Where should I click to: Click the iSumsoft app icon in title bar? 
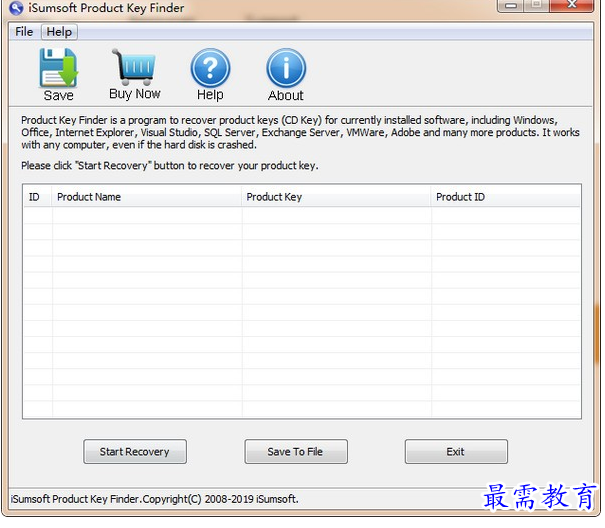[16, 8]
